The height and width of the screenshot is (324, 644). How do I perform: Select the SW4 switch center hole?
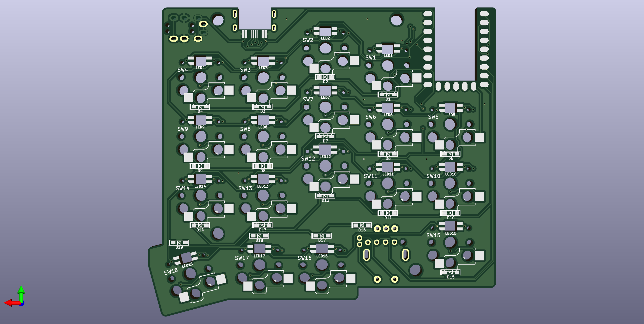pyautogui.click(x=201, y=77)
